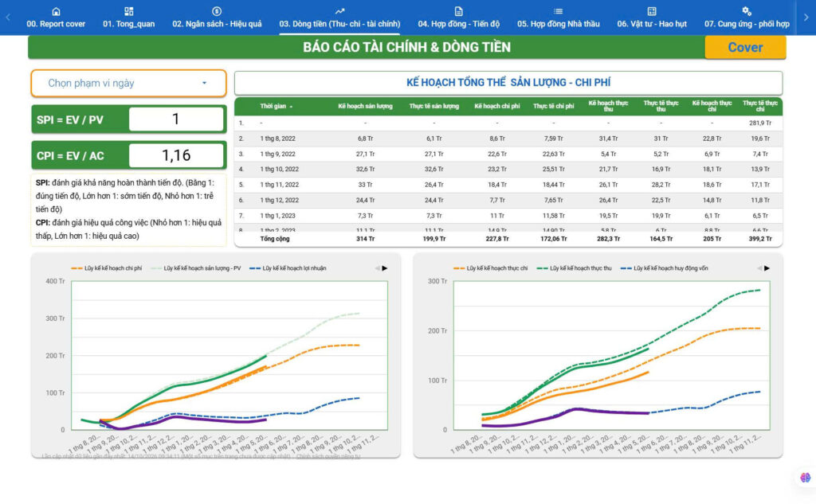Viewport: 816px width, 504px height.
Task: Click the Kế hoạch thực chi column header
Action: coord(712,106)
